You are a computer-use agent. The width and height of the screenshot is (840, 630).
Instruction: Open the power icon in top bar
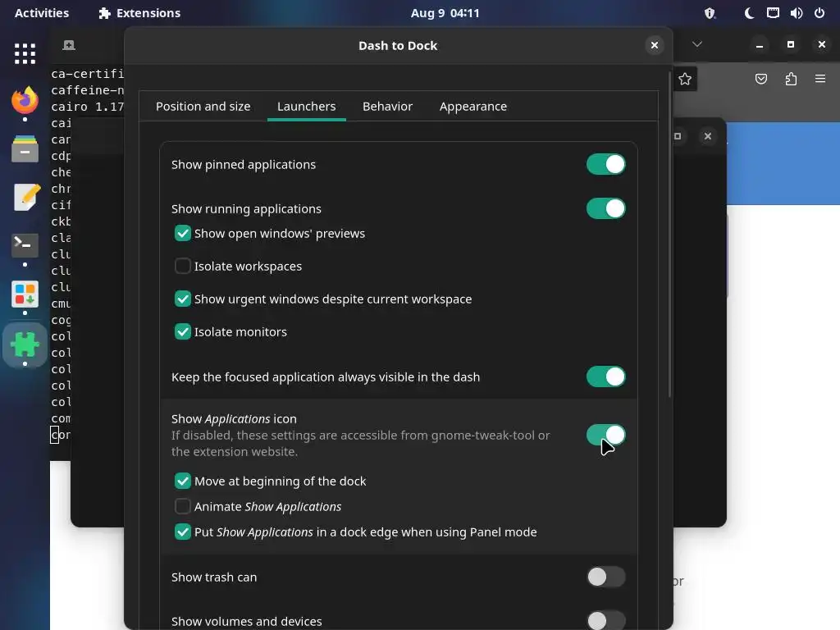click(x=819, y=13)
